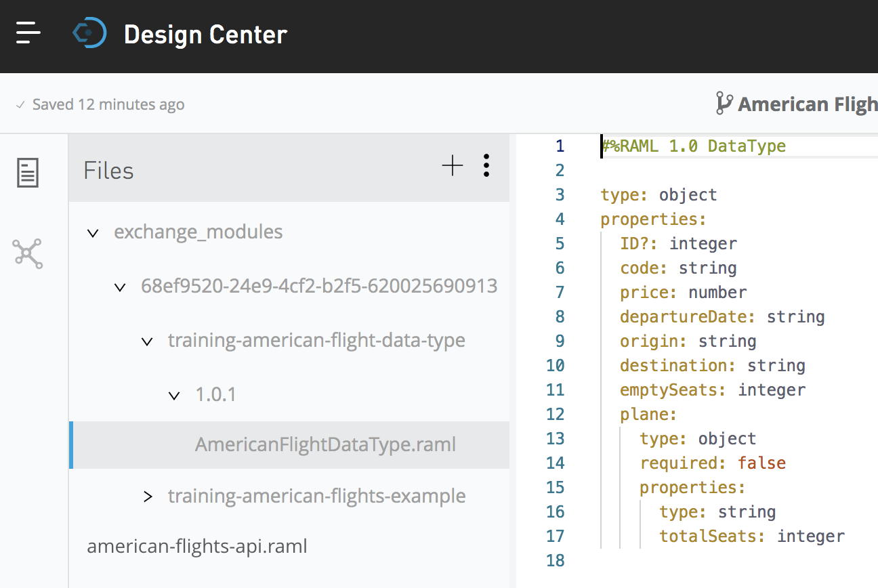
Task: Click the branch icon beside American Flights
Action: tap(724, 104)
